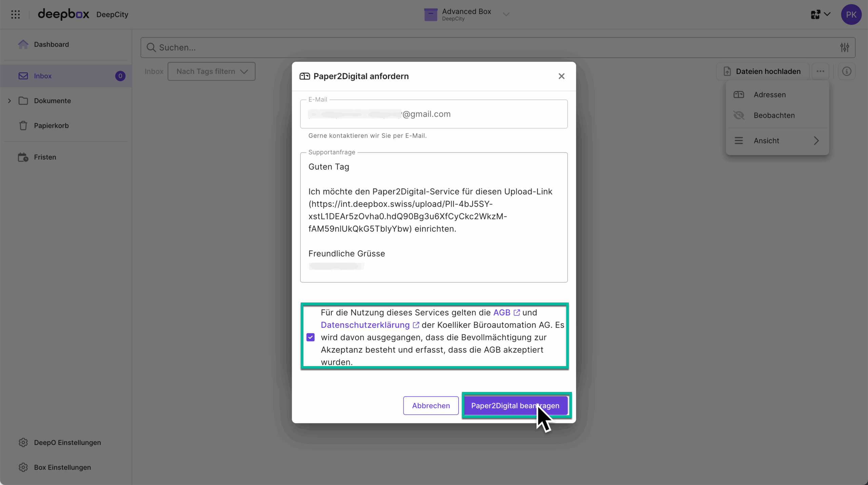The height and width of the screenshot is (485, 868).
Task: Click the Inbox breadcrumb label
Action: click(154, 71)
